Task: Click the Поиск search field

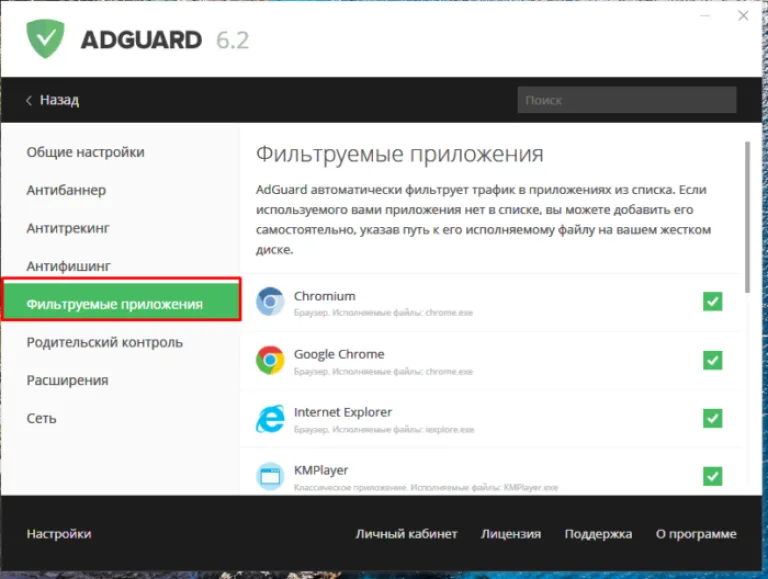Action: click(x=627, y=100)
